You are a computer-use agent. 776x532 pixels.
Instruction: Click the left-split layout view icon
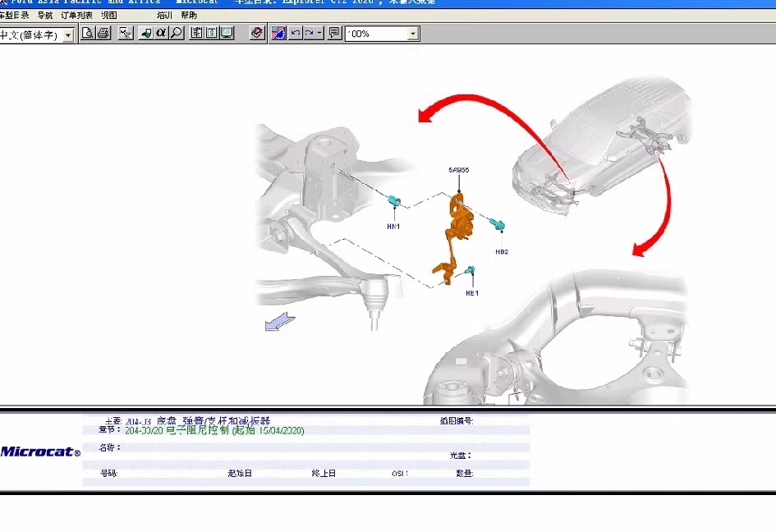[196, 34]
